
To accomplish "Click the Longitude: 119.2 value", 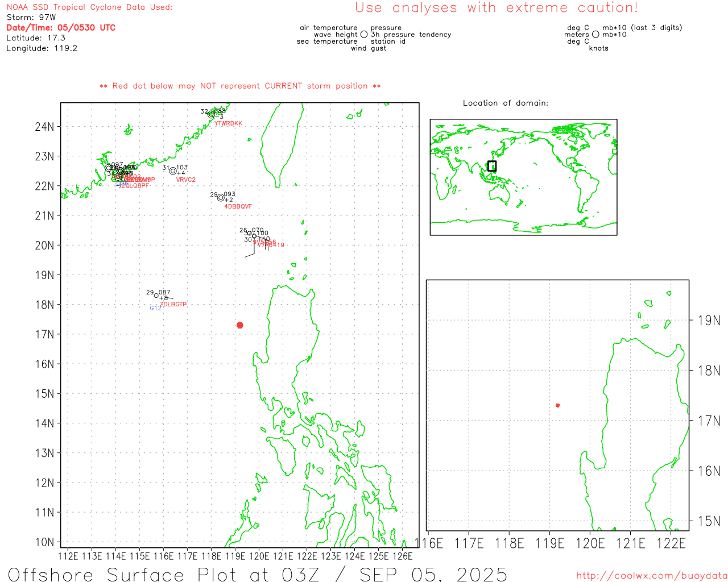I will click(42, 48).
